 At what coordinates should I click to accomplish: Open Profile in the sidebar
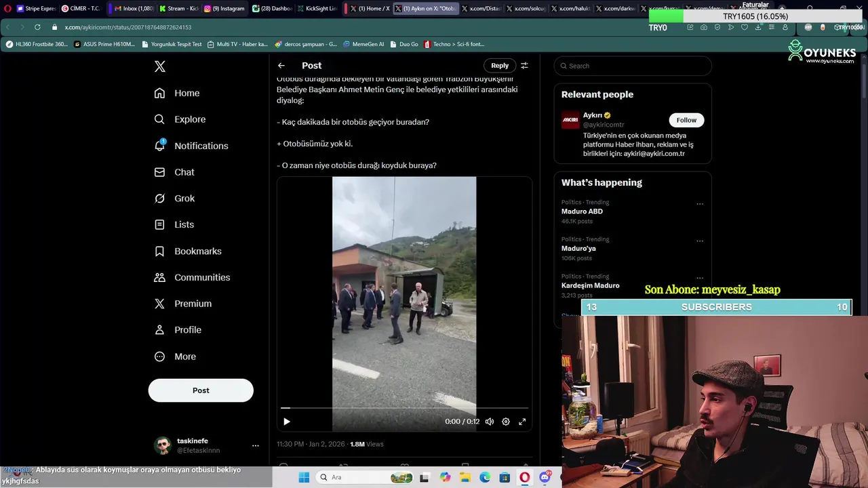point(178,330)
